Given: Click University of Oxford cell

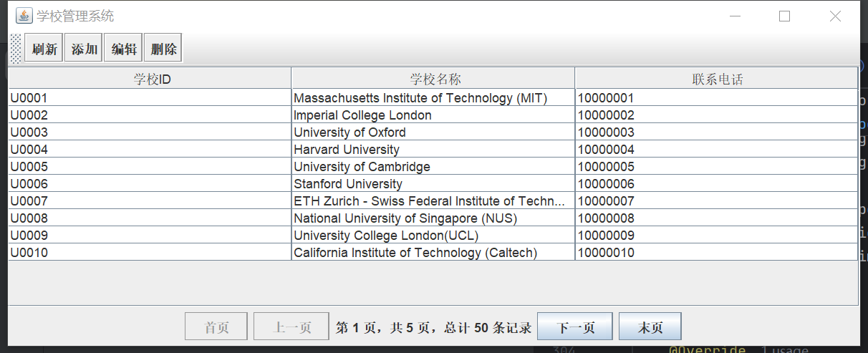Looking at the screenshot, I should pyautogui.click(x=433, y=132).
